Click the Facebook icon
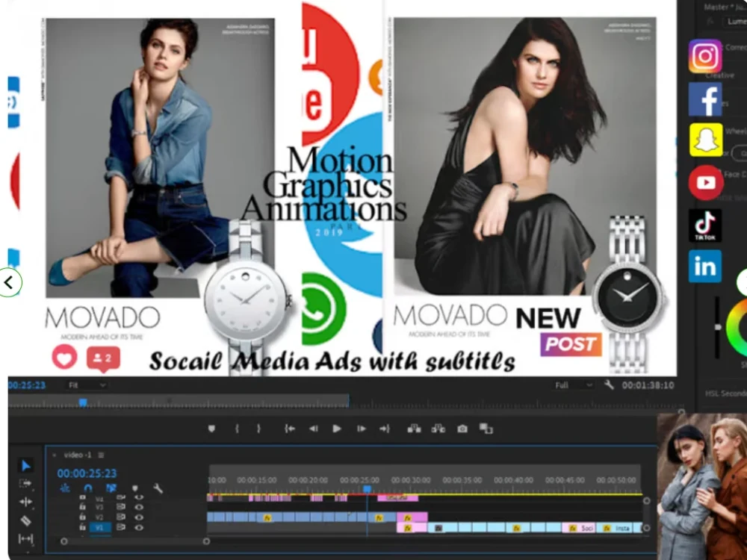 [705, 99]
